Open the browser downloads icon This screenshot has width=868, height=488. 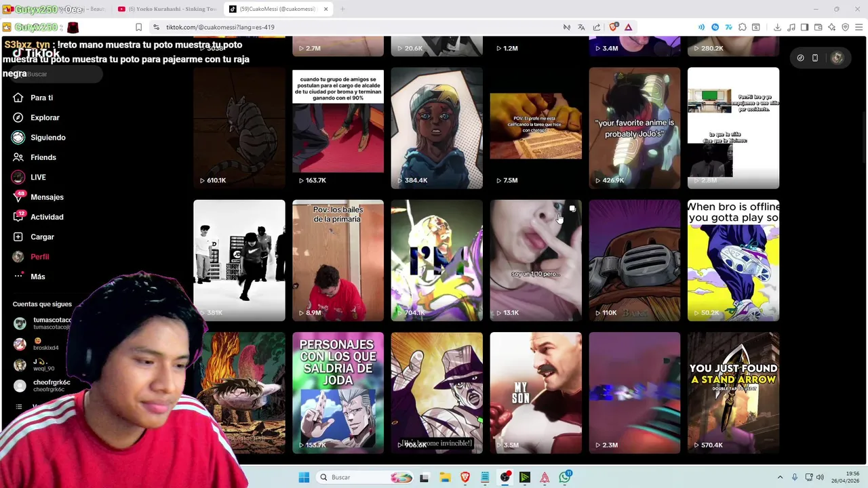click(777, 27)
